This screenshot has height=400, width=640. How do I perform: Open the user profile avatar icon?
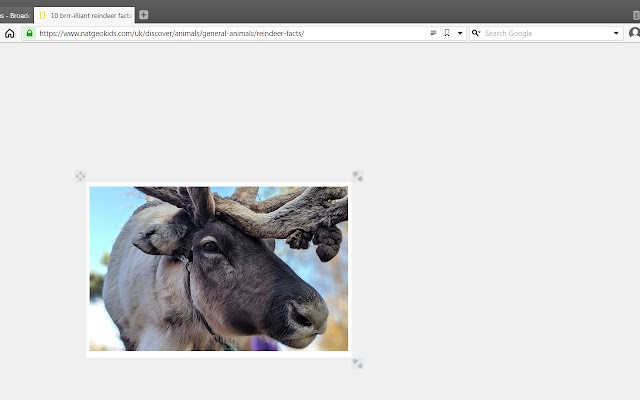pyautogui.click(x=634, y=33)
